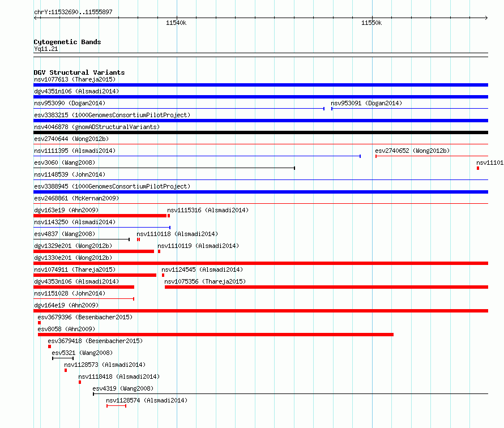The image size is (504, 428).
Task: Click the small red esv3679396 marker
Action: tap(40, 323)
